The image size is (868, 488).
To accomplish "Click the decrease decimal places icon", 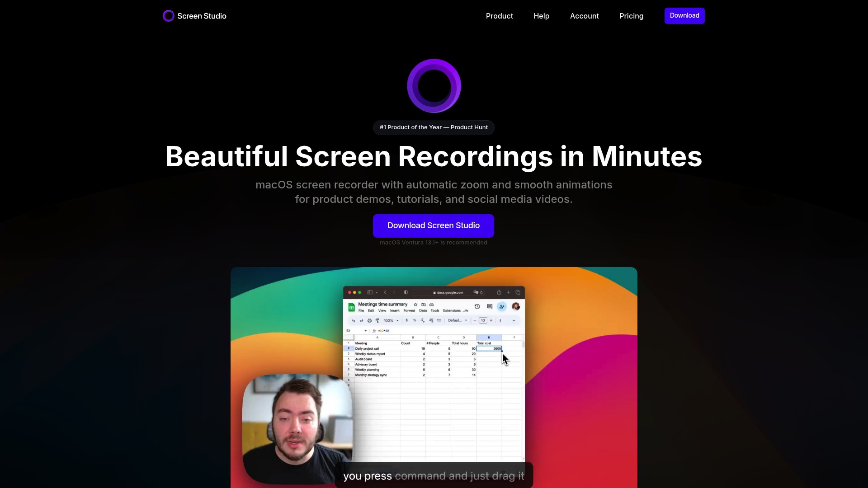I will pyautogui.click(x=423, y=321).
